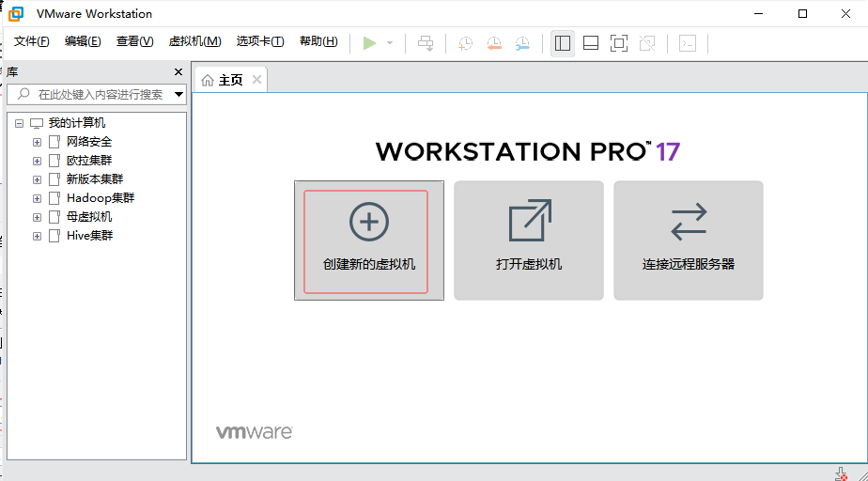This screenshot has width=868, height=481.
Task: Click the 连接远程服务器 button
Action: coord(688,240)
